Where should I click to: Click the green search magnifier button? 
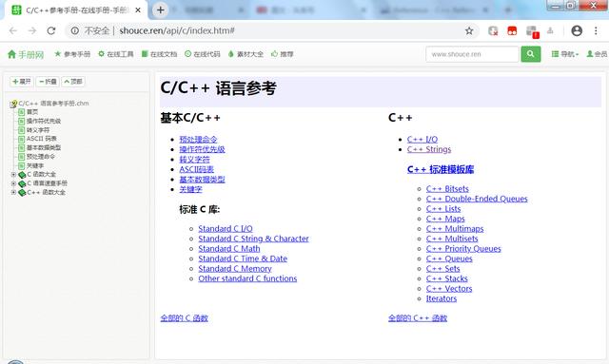click(x=531, y=54)
